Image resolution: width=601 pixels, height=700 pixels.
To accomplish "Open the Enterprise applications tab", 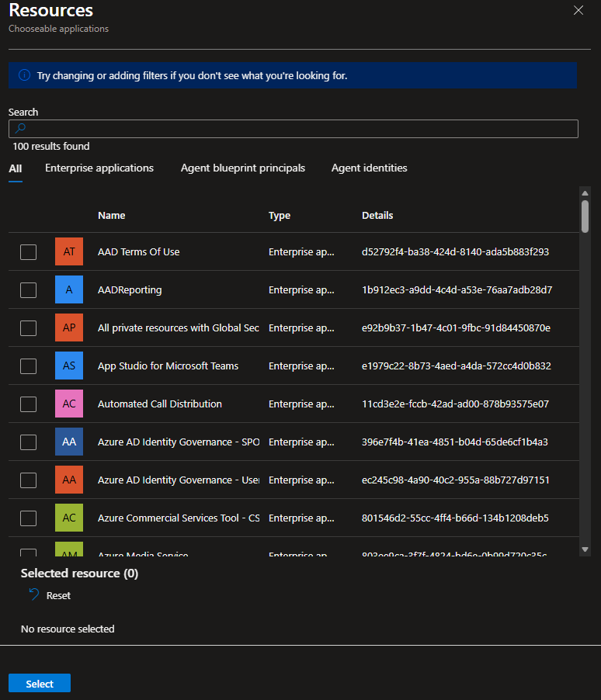I will pyautogui.click(x=99, y=168).
